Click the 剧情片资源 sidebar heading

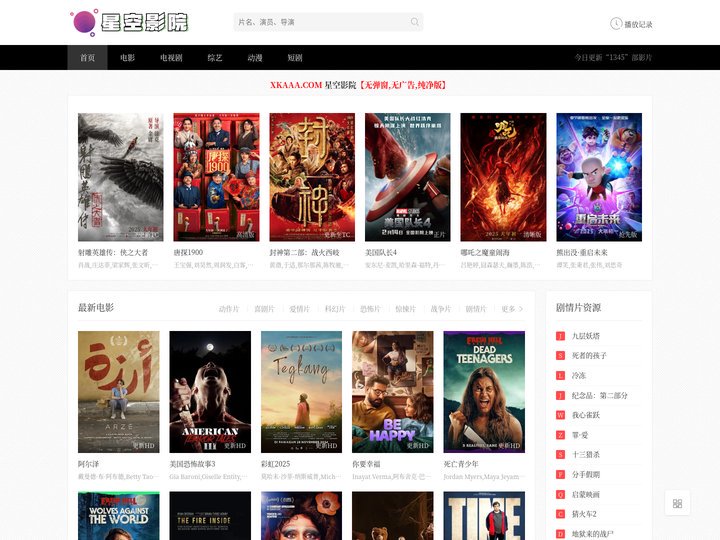[x=579, y=308]
